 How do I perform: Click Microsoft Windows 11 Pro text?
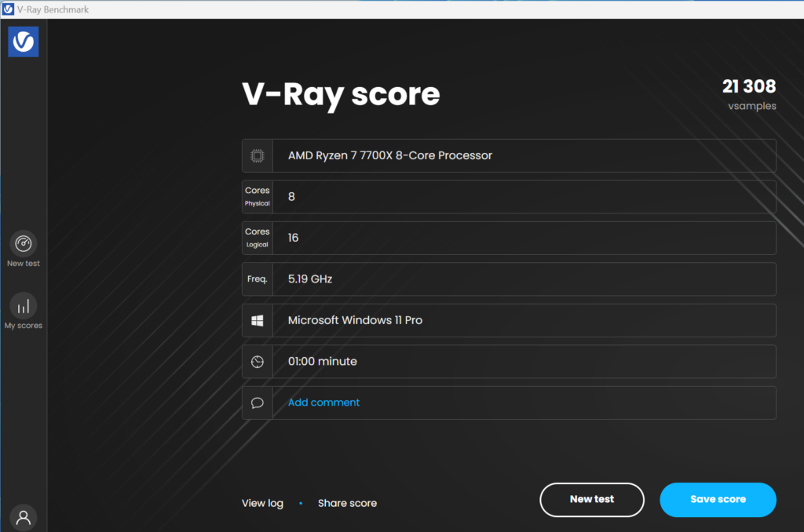click(x=355, y=320)
